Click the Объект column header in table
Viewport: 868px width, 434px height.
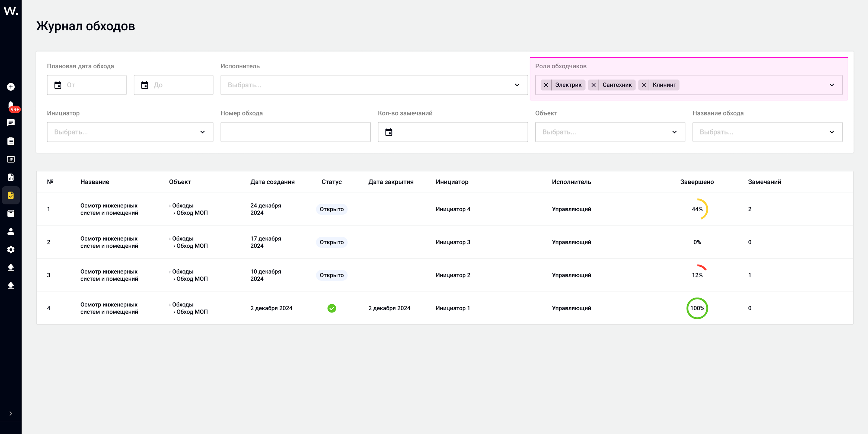180,182
